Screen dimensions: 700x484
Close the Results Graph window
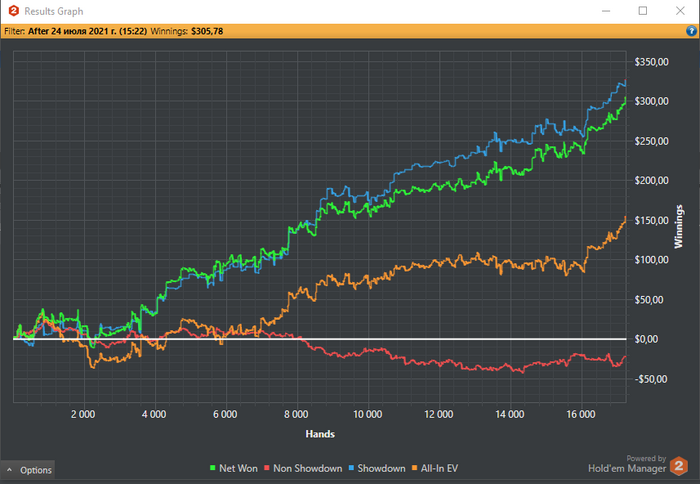[680, 11]
